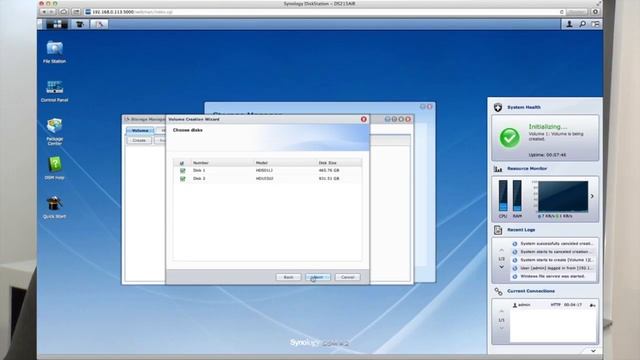Click the Current Connections link icon
640x360 pixels.
point(498,291)
